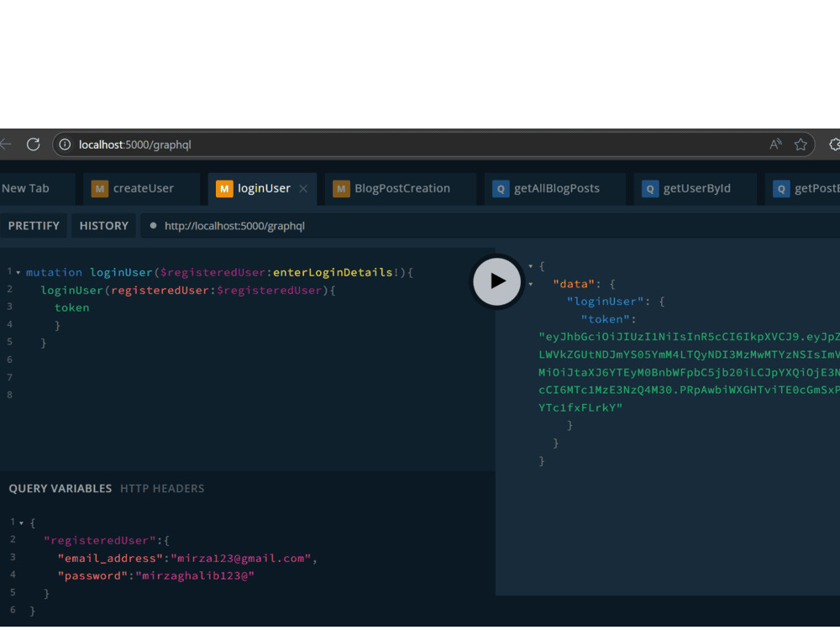Collapse the mutation loginUser block on line 1
840x630 pixels.
(18, 273)
